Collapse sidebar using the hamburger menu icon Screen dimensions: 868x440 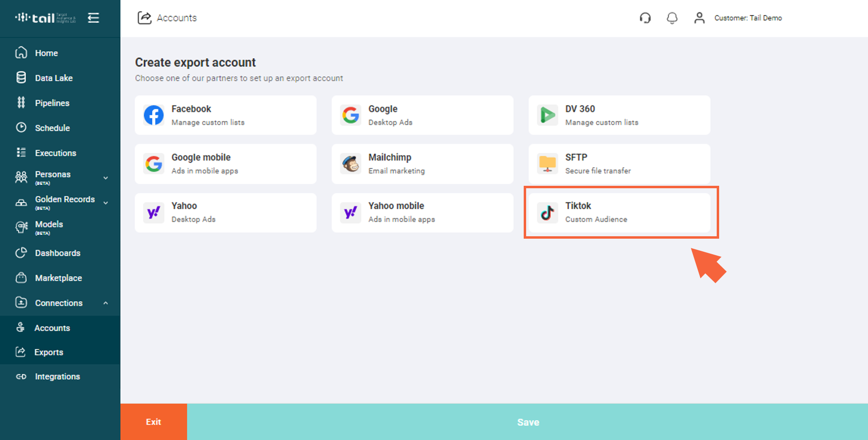click(94, 18)
